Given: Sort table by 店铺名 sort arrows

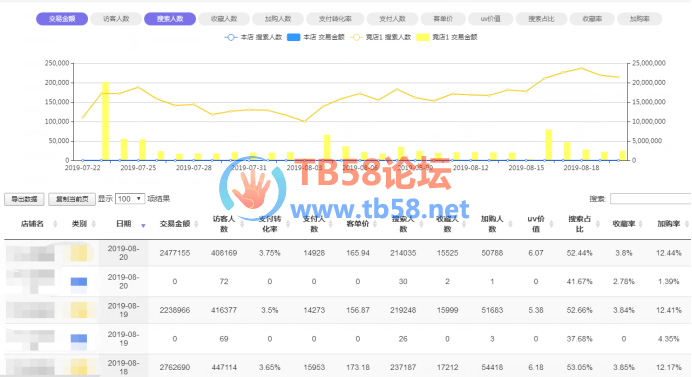Looking at the screenshot, I should [55, 224].
